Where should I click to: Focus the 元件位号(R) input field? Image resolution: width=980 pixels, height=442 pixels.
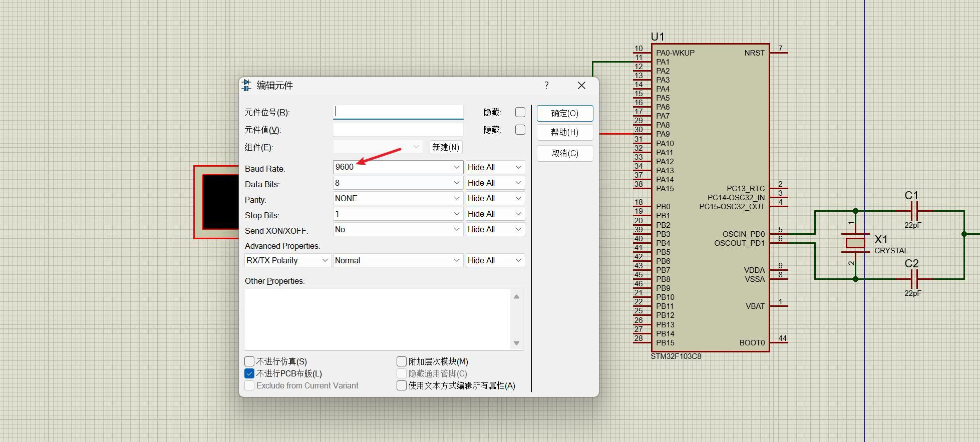pos(398,112)
